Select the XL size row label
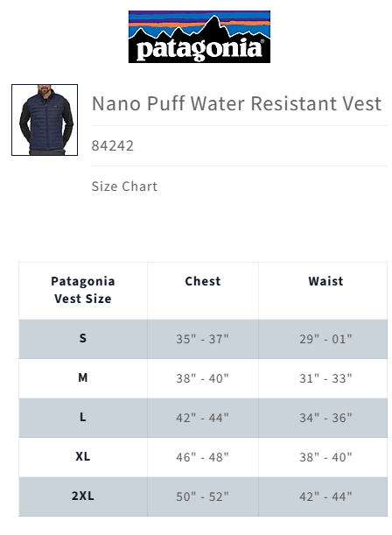The image size is (392, 535). tap(83, 456)
